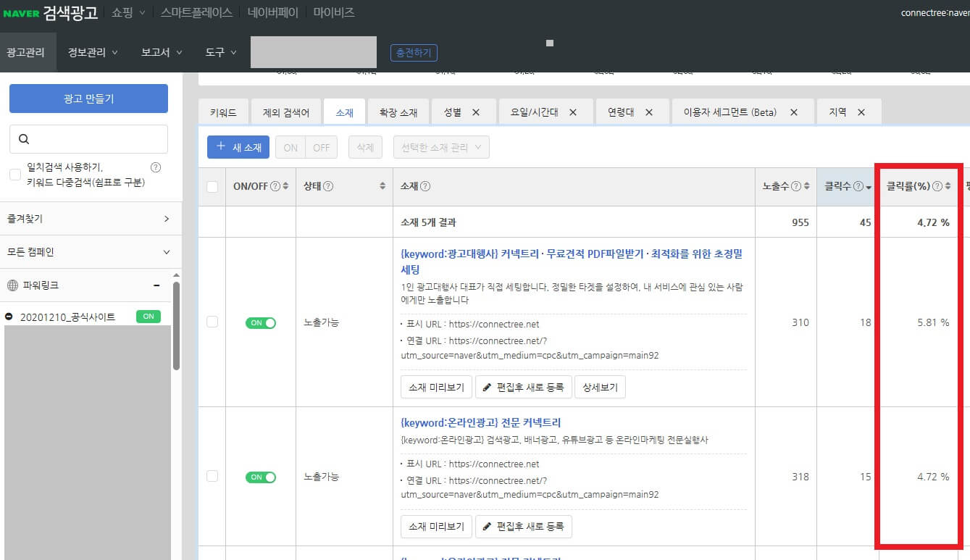Open the 선택한 소재 관리 dropdown

click(441, 147)
